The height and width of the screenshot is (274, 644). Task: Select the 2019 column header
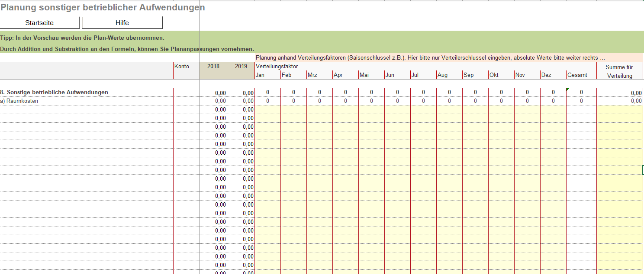point(241,67)
